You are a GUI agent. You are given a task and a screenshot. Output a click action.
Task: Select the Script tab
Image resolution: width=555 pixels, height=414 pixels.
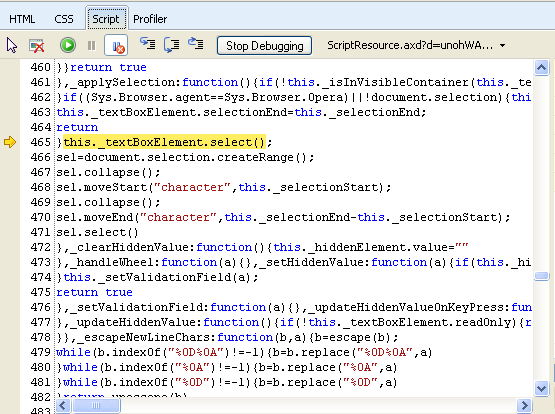coord(106,18)
